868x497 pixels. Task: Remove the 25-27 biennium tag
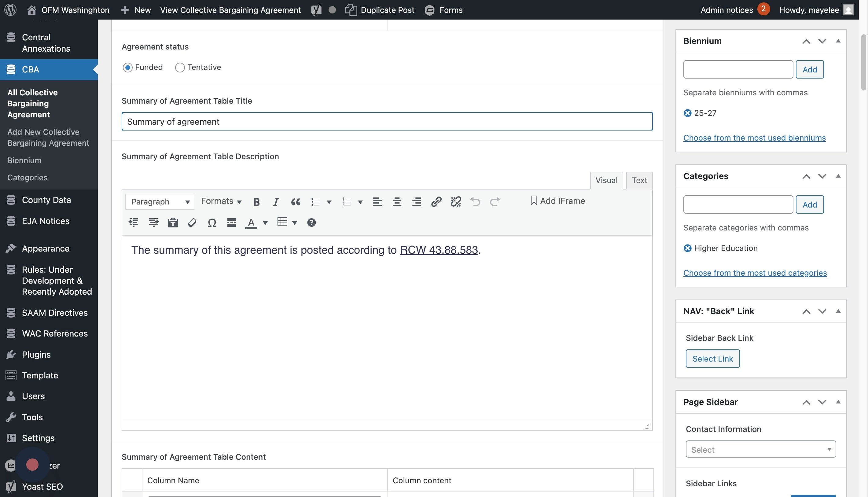pyautogui.click(x=687, y=113)
